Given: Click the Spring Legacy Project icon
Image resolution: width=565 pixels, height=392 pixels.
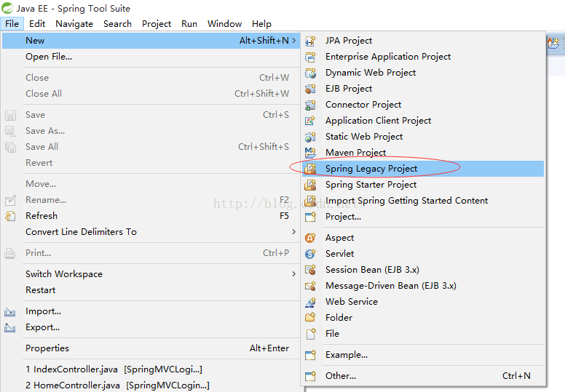Looking at the screenshot, I should (310, 169).
